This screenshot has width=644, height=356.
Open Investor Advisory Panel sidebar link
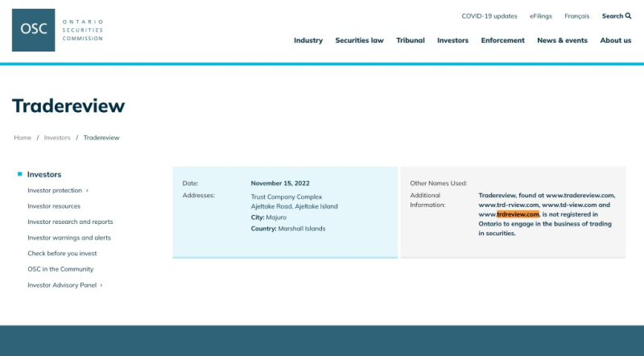(x=62, y=285)
